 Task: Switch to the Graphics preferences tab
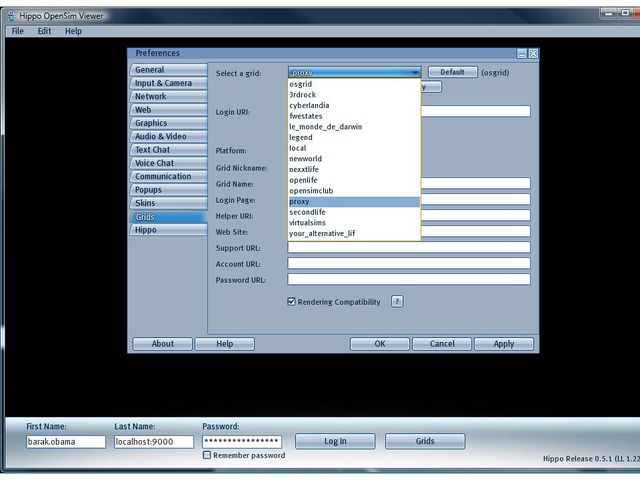[151, 123]
